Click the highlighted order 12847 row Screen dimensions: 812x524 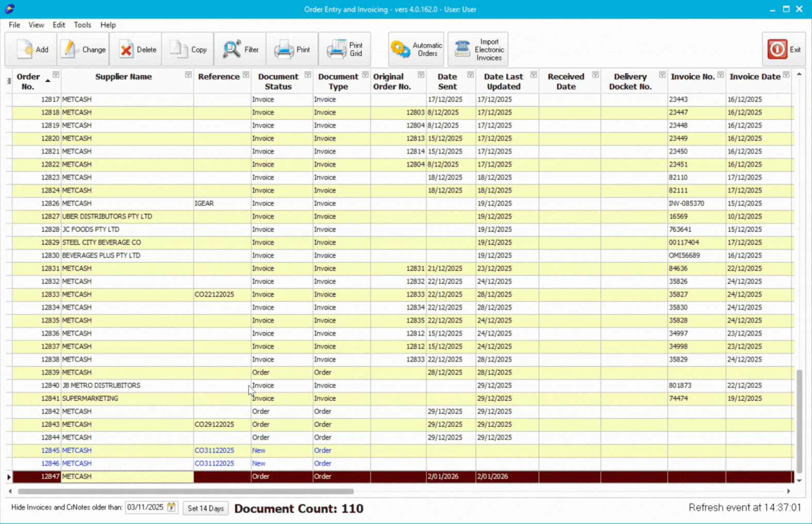click(x=402, y=477)
